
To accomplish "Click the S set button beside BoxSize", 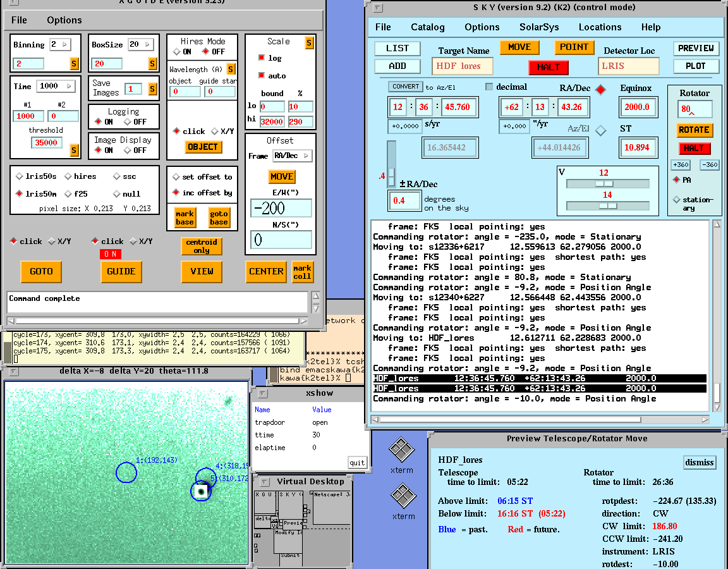I will point(153,63).
